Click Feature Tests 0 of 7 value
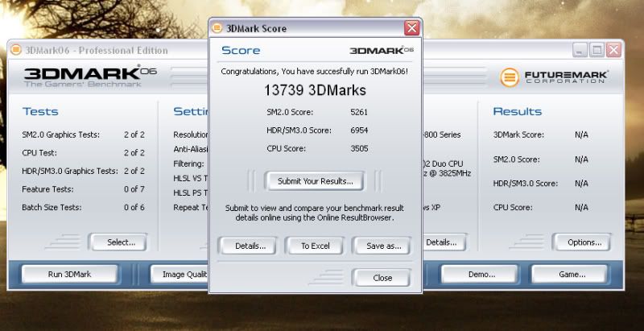The width and height of the screenshot is (644, 331). [134, 189]
